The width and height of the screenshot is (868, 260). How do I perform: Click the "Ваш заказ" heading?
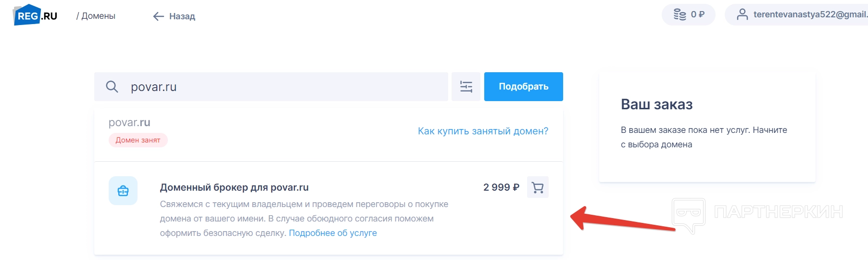tap(656, 104)
